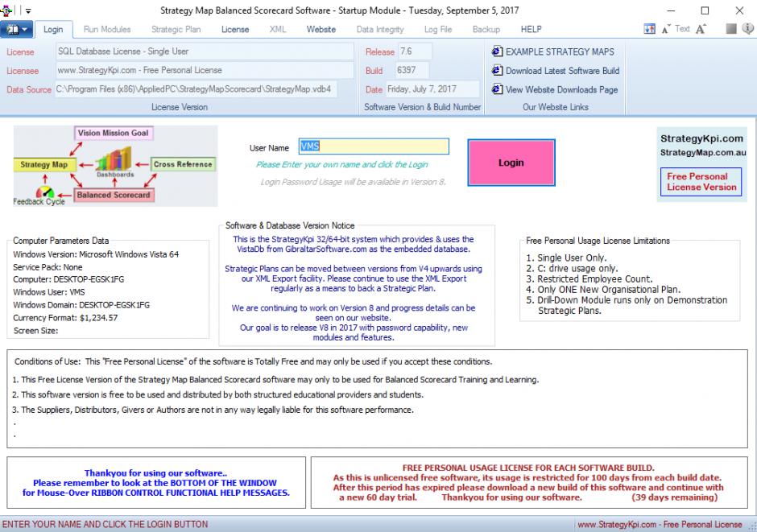Click the Vision Mission Goal box
Viewport: 757px width, 532px height.
(114, 133)
